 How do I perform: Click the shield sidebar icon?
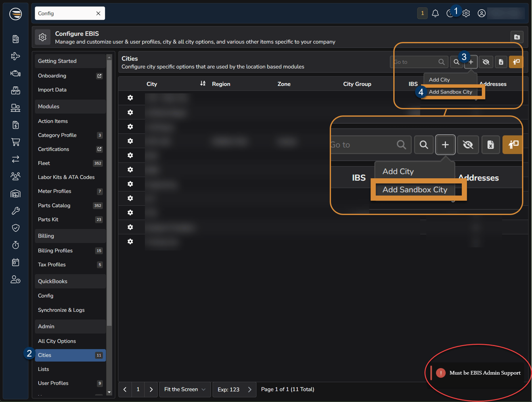[15, 228]
